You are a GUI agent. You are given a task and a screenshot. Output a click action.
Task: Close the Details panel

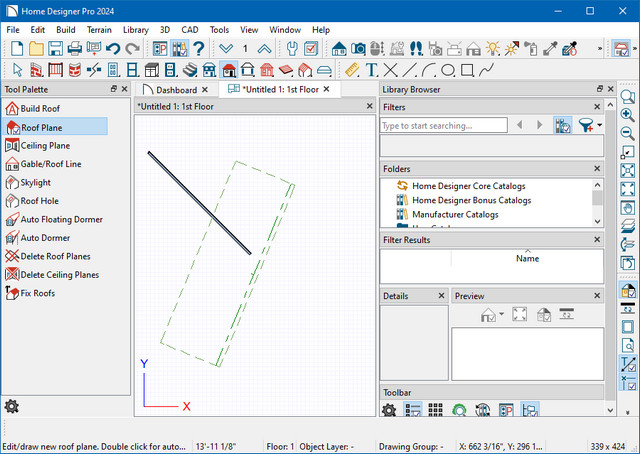tap(441, 297)
